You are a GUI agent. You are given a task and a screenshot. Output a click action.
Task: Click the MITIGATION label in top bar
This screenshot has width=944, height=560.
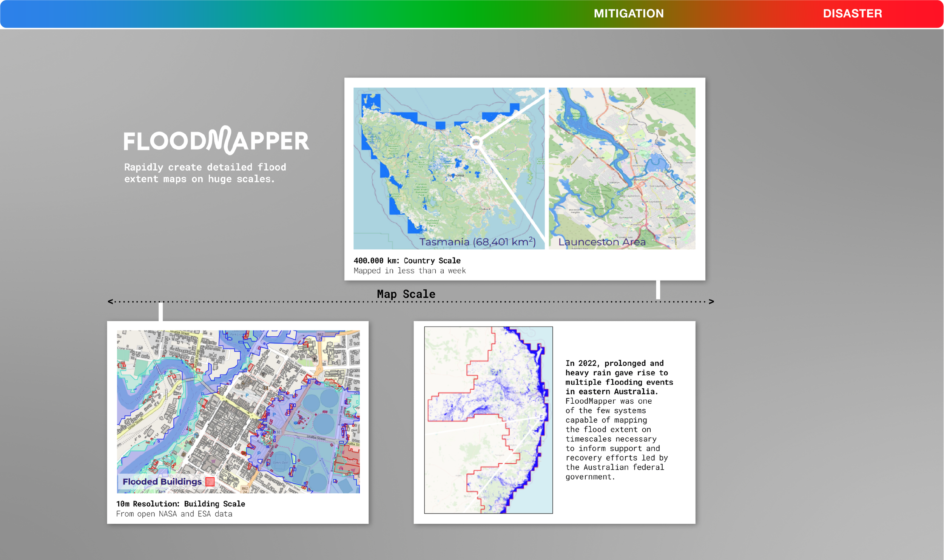tap(629, 14)
